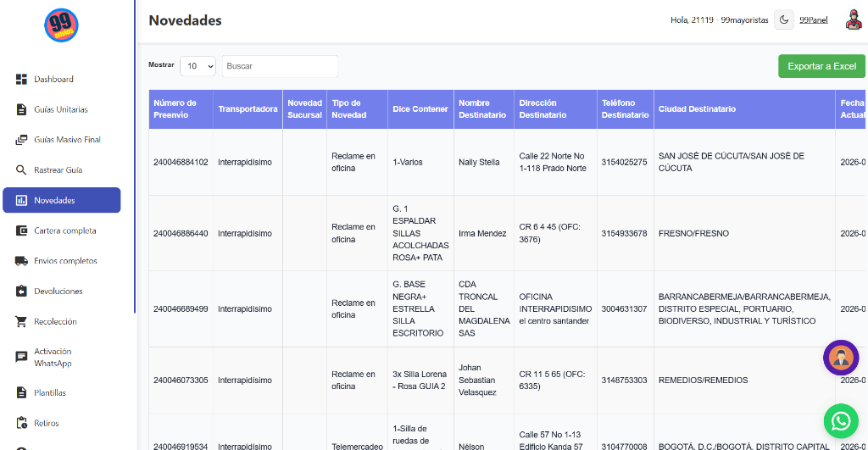Click the Guías Unitarias document icon
This screenshot has height=450, width=868.
click(22, 109)
